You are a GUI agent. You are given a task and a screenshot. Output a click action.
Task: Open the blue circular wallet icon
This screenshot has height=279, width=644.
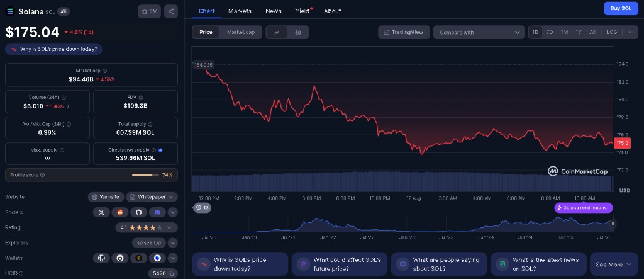click(157, 258)
